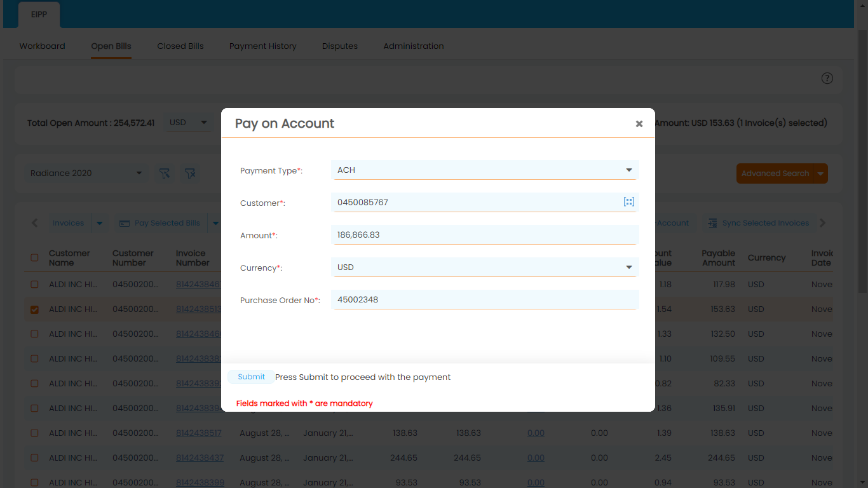Uncheck the selected invoice row checkbox

pos(34,309)
